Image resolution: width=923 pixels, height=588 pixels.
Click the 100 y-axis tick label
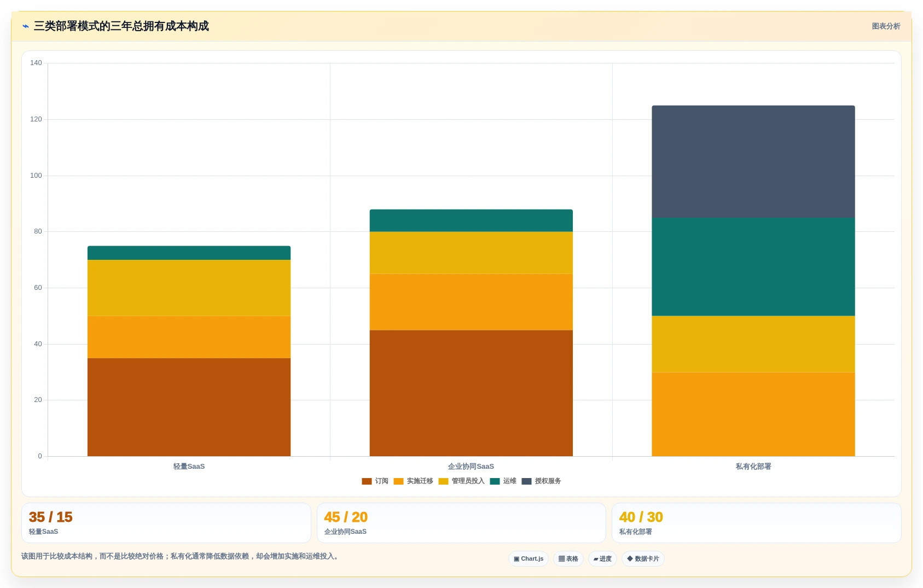click(x=36, y=176)
